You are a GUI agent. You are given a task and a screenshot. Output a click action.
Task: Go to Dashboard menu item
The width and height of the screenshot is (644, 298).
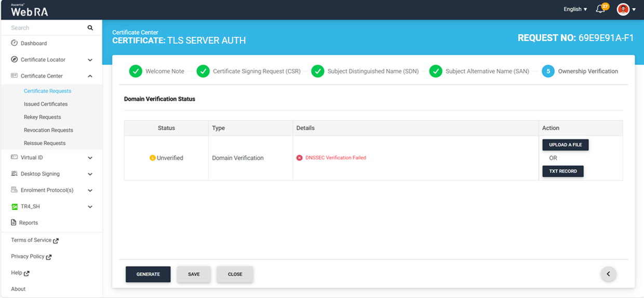click(x=34, y=44)
